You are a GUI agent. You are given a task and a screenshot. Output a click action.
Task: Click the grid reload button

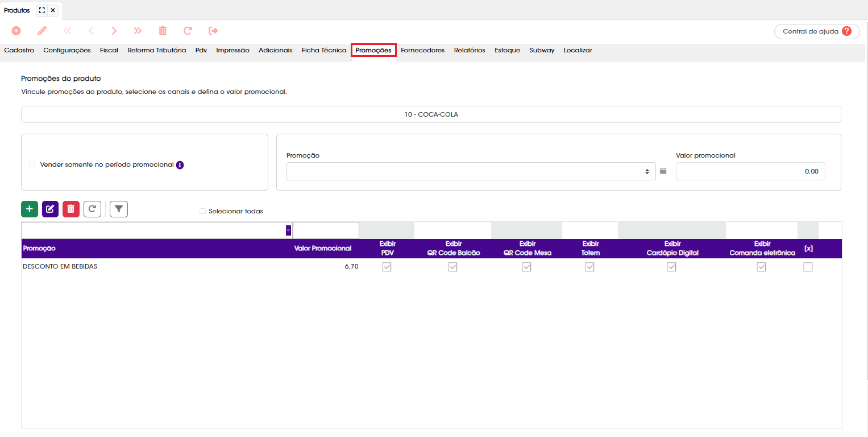(x=92, y=209)
